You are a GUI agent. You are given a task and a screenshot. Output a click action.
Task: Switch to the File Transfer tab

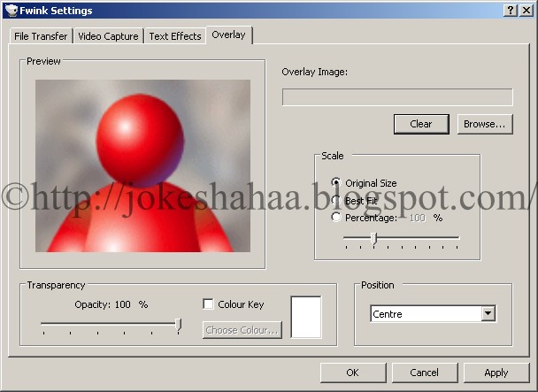click(41, 36)
